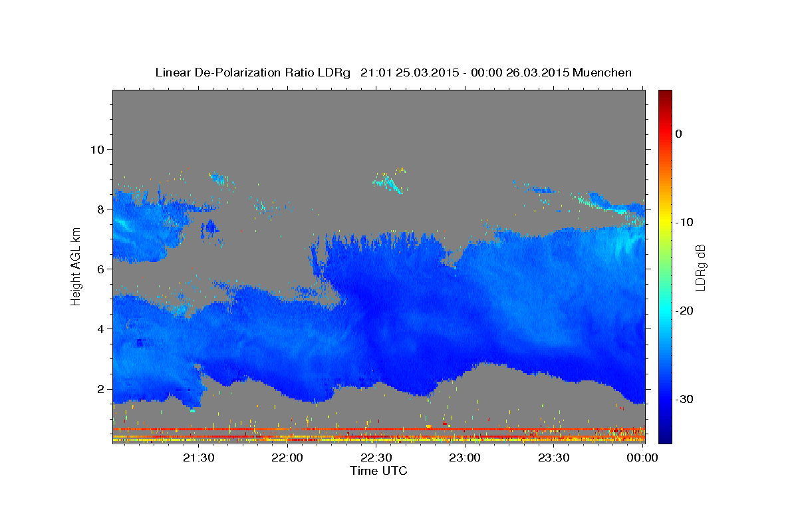Click the 'LDRg dB' colorbar label
Viewport: 798px width, 532px height.
(700, 267)
